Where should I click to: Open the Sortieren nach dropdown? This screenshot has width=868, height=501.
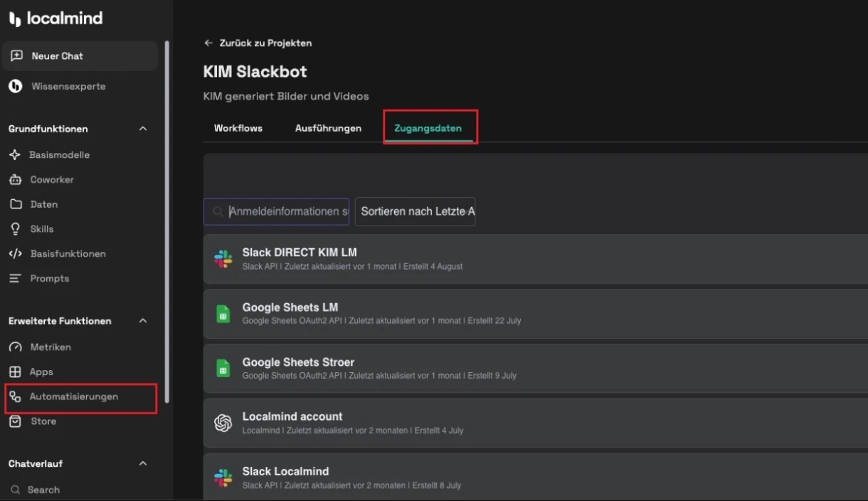[415, 211]
